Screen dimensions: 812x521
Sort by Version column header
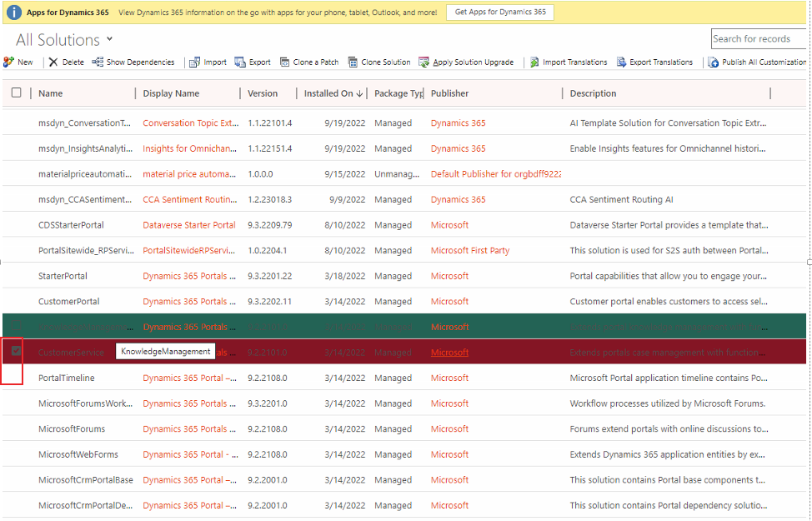[x=263, y=93]
